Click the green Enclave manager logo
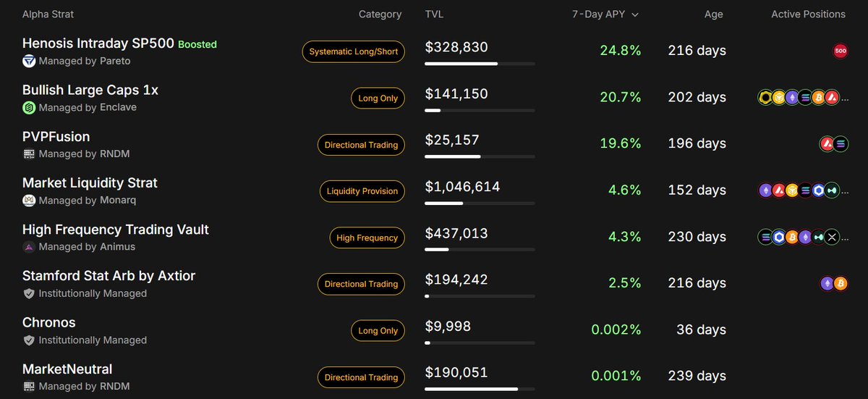The image size is (868, 399). click(x=29, y=107)
